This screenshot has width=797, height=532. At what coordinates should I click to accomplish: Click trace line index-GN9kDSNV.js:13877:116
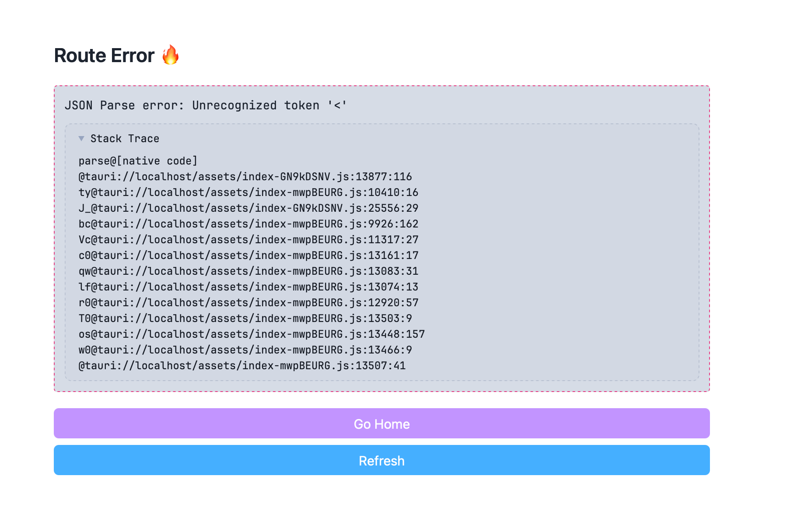[245, 177]
